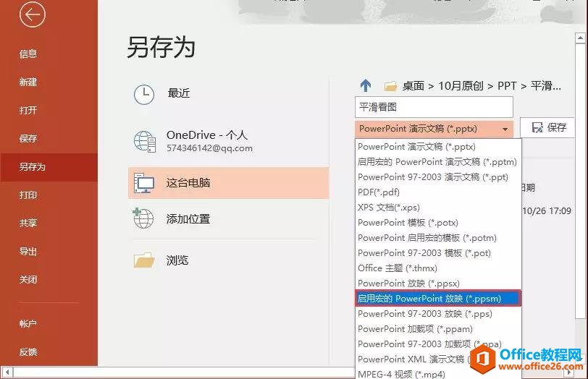Click the OneDrive globe icon
The image size is (588, 379).
(x=144, y=141)
